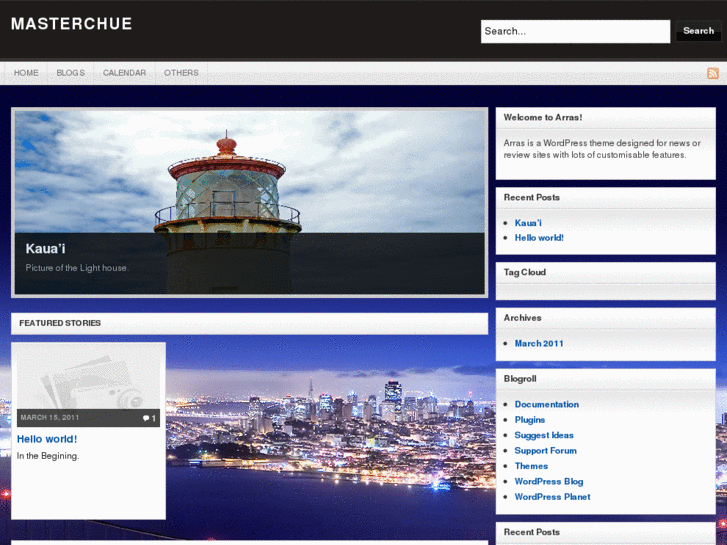Open the Themes blogroll link
Viewport: 727px width, 545px height.
531,466
